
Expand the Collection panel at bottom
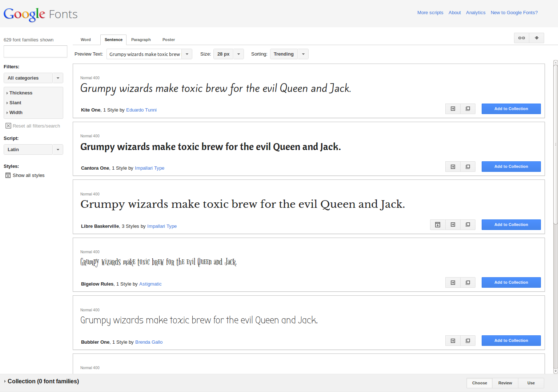41,381
